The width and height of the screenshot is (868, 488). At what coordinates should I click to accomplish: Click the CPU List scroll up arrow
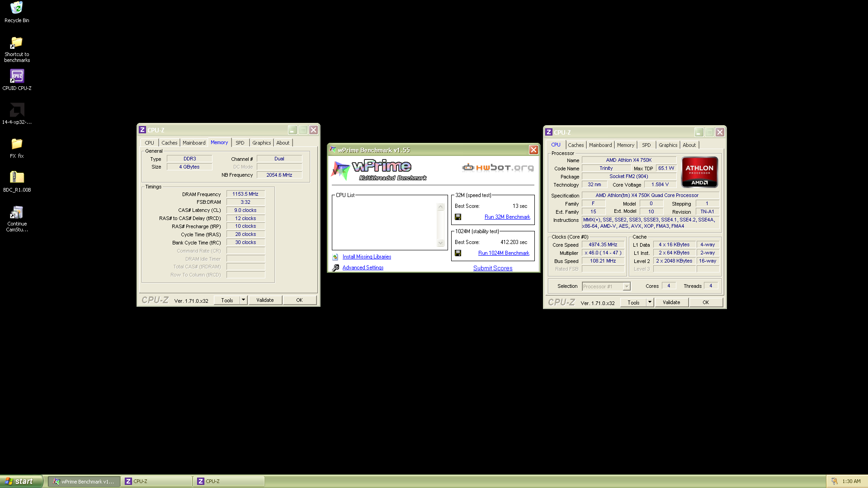point(441,207)
